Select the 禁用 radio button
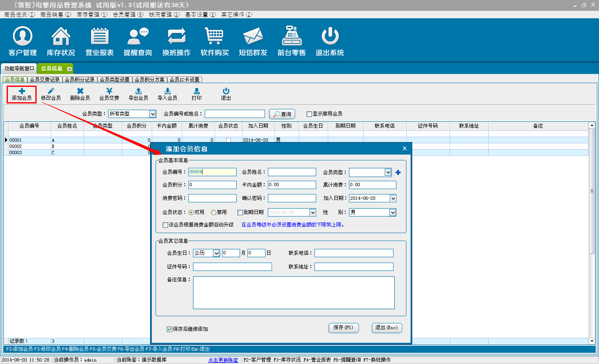This screenshot has height=364, width=599. tap(213, 212)
